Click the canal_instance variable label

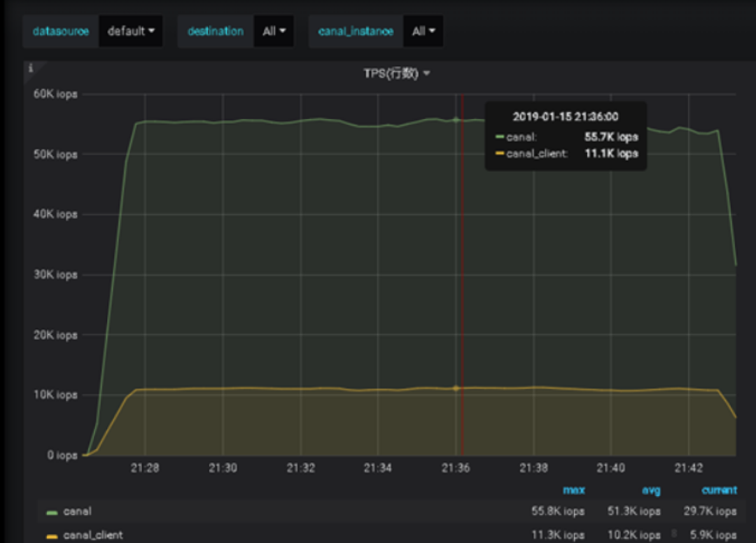pos(356,31)
